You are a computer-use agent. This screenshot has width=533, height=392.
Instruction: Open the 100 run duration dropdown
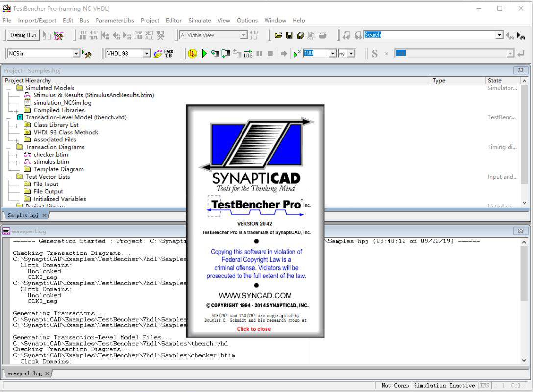333,53
